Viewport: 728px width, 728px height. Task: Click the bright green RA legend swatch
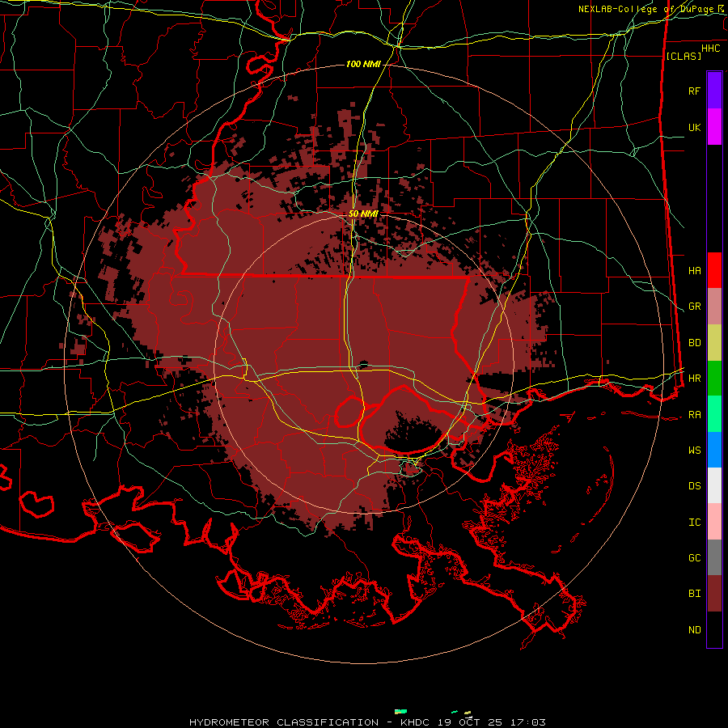[714, 414]
